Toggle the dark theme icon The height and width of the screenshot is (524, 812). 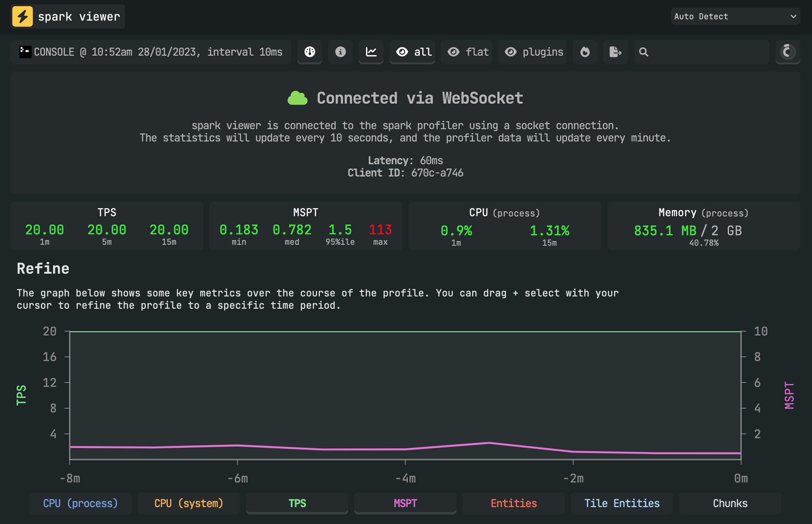(788, 52)
